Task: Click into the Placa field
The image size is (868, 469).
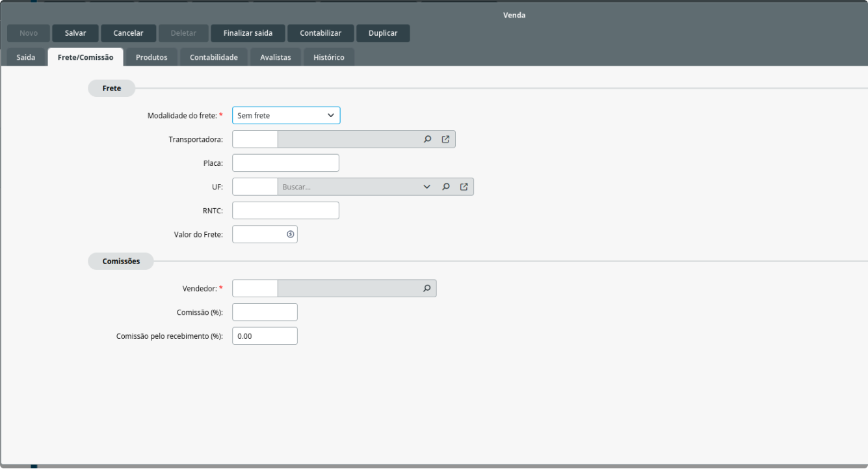Action: 285,163
